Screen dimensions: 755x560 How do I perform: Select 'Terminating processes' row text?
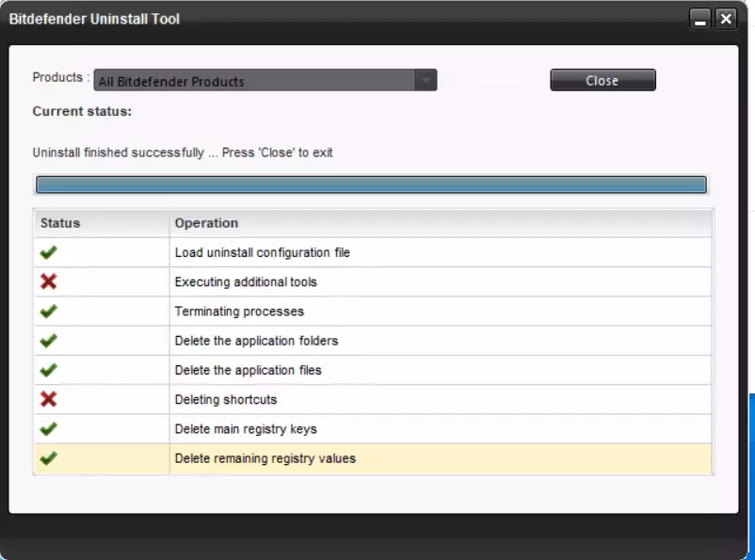point(239,311)
